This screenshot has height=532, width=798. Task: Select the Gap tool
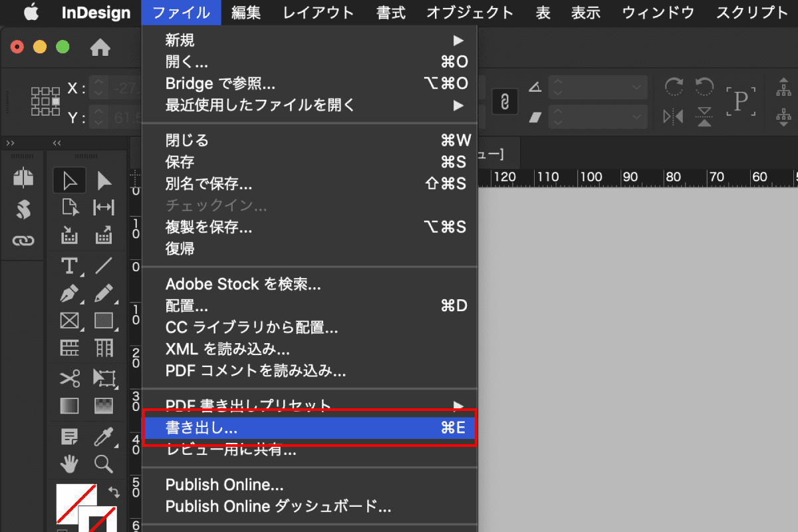pos(104,207)
